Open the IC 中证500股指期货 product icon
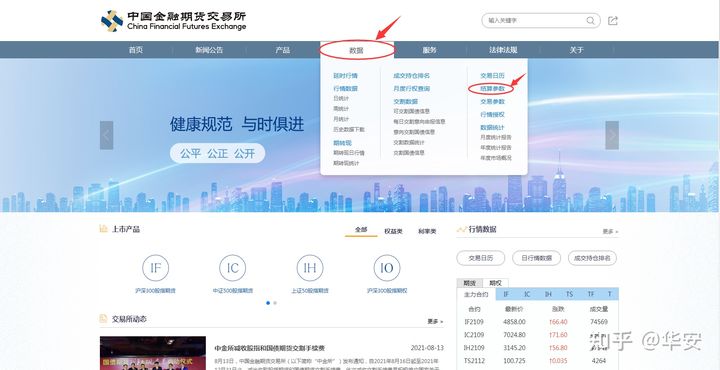This screenshot has width=720, height=370. (x=232, y=268)
